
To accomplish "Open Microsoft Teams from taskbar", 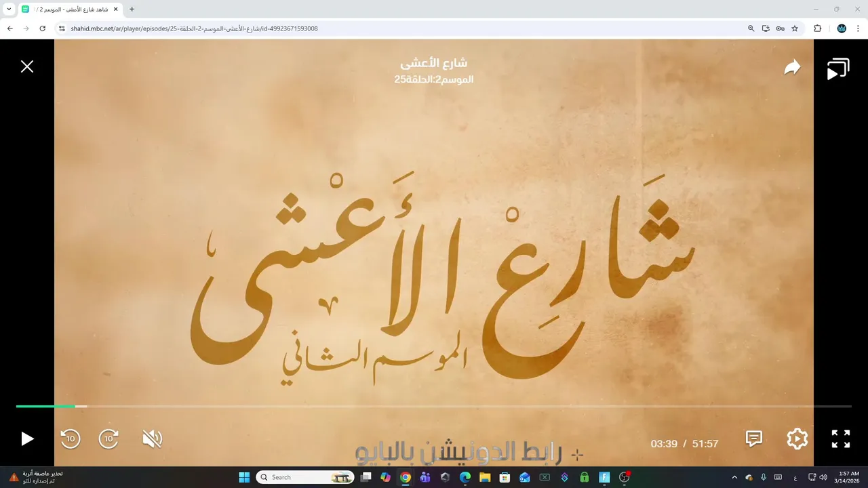I will pos(425,477).
